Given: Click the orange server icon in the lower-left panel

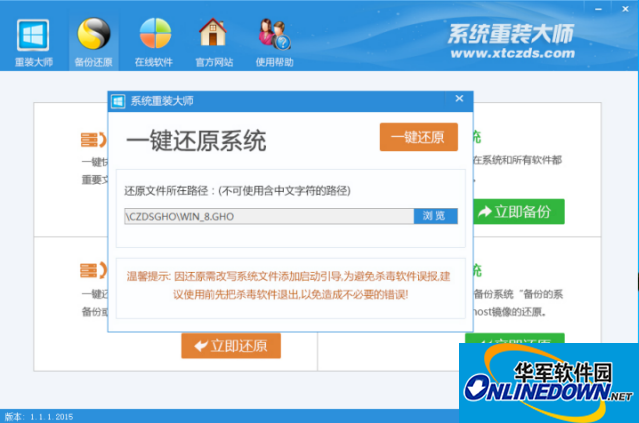Looking at the screenshot, I should click(x=93, y=271).
